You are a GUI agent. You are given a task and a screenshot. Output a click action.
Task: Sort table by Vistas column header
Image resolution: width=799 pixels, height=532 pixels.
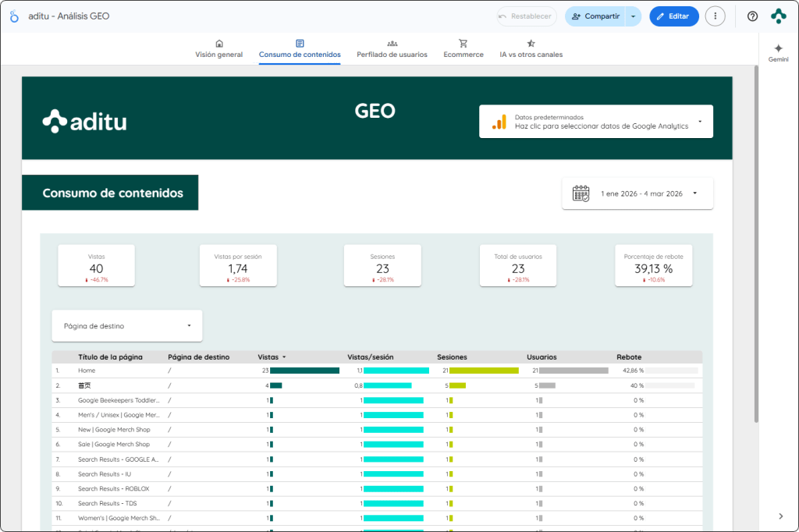268,357
